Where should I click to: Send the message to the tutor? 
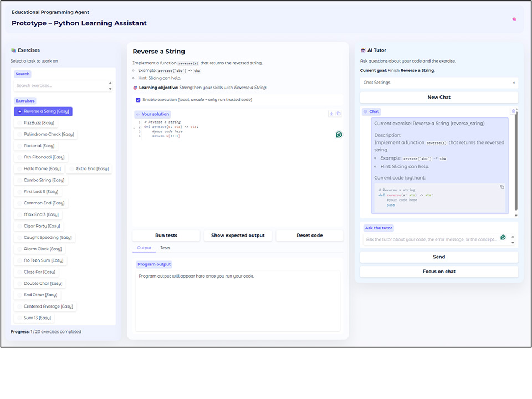click(439, 257)
